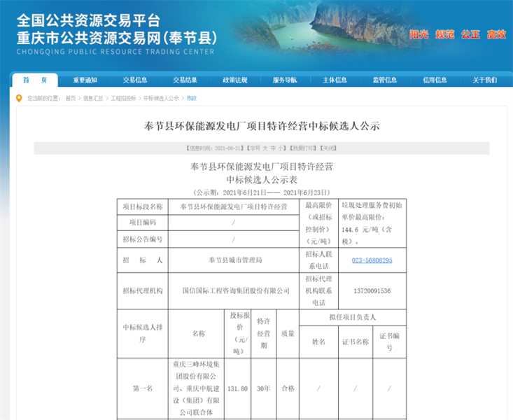The image size is (513, 420).
Task: Click 信息汇总 breadcrumb link
Action: (x=93, y=99)
